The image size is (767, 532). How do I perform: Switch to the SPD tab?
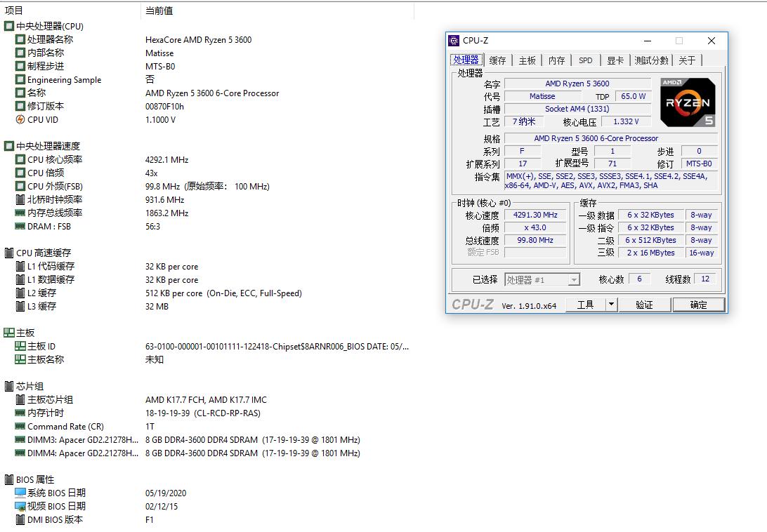click(x=585, y=60)
